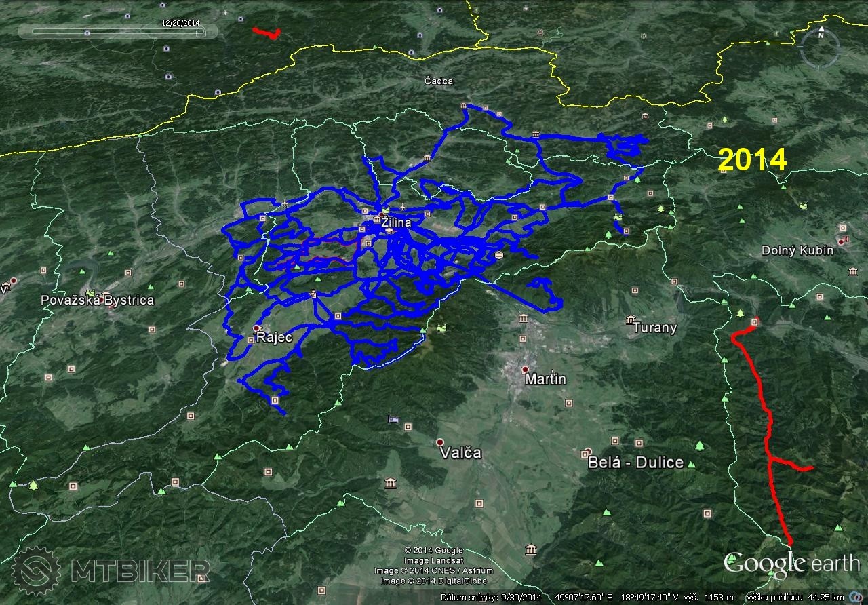Click the museum icon north of Martin

point(523,318)
